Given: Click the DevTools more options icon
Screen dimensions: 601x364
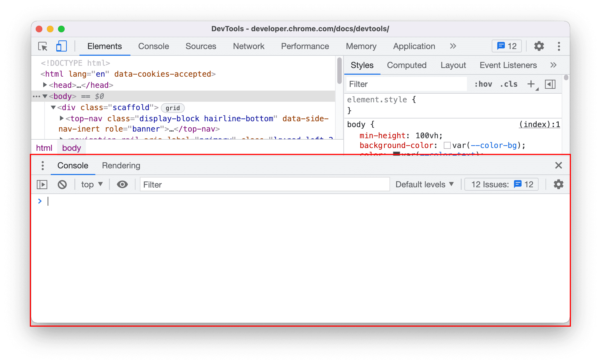Looking at the screenshot, I should coord(559,46).
